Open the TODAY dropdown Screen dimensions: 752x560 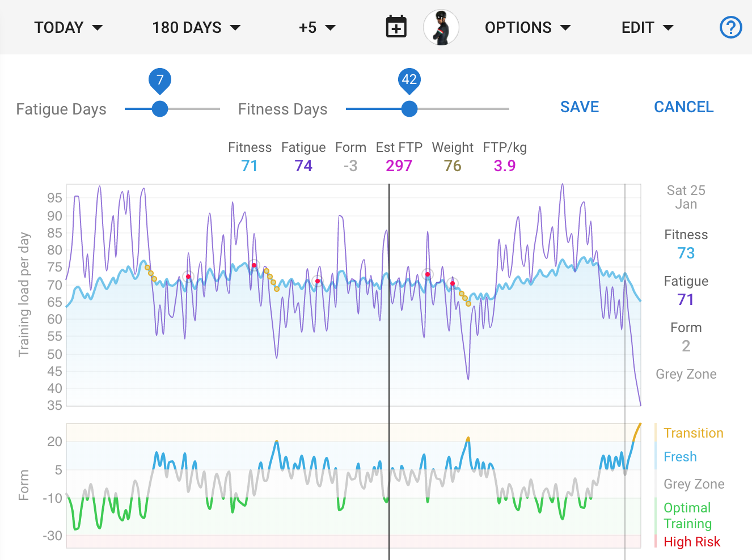[x=68, y=27]
